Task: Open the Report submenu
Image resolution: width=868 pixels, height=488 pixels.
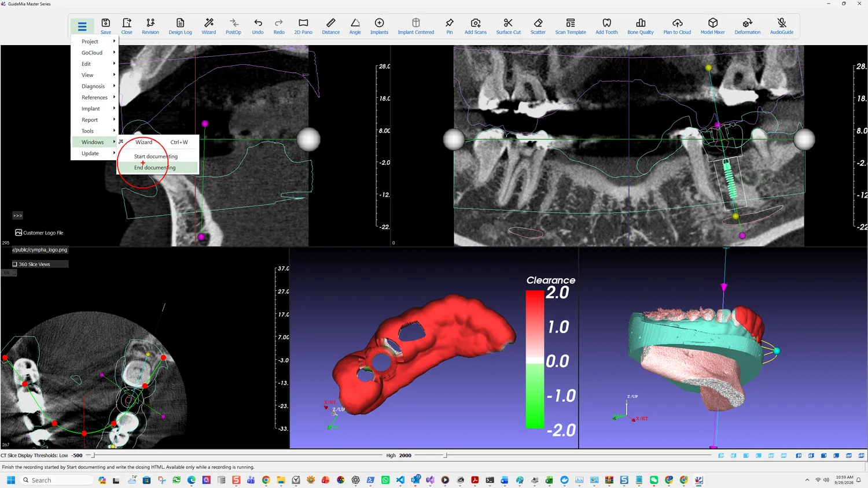Action: [94, 120]
